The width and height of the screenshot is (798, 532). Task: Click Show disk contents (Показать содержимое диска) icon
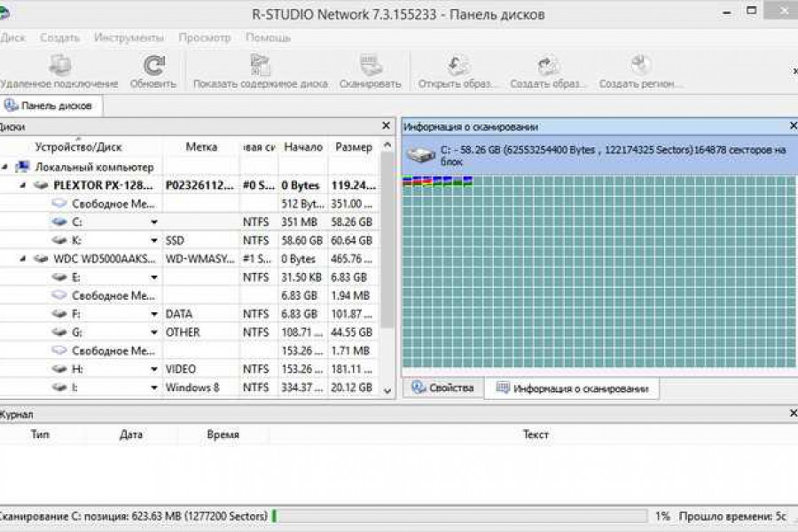tap(260, 66)
